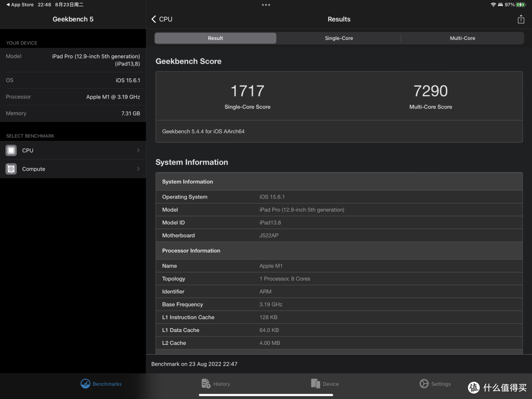Tap the sidebar OS iOS 15.6.1 value
This screenshot has width=532, height=399.
click(128, 80)
